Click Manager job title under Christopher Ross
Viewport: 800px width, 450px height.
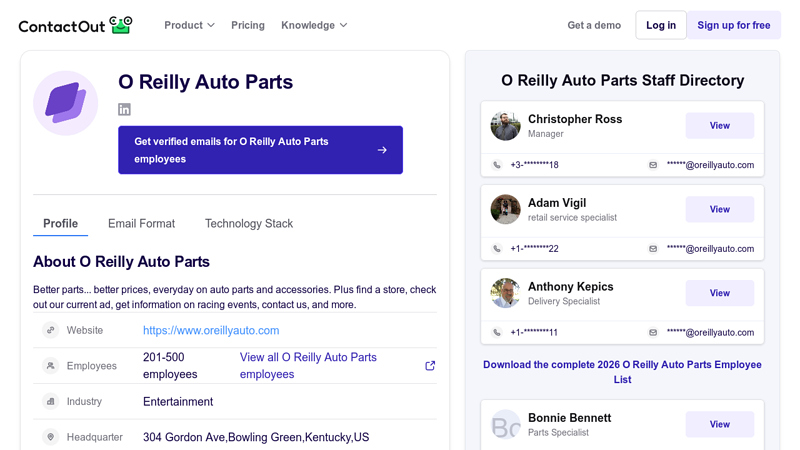tap(545, 134)
